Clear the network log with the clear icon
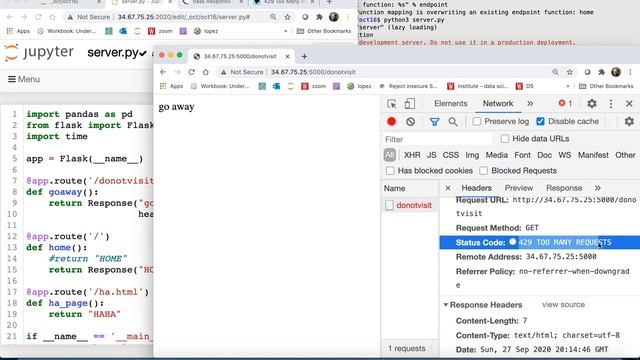Image resolution: width=640 pixels, height=360 pixels. coord(410,122)
